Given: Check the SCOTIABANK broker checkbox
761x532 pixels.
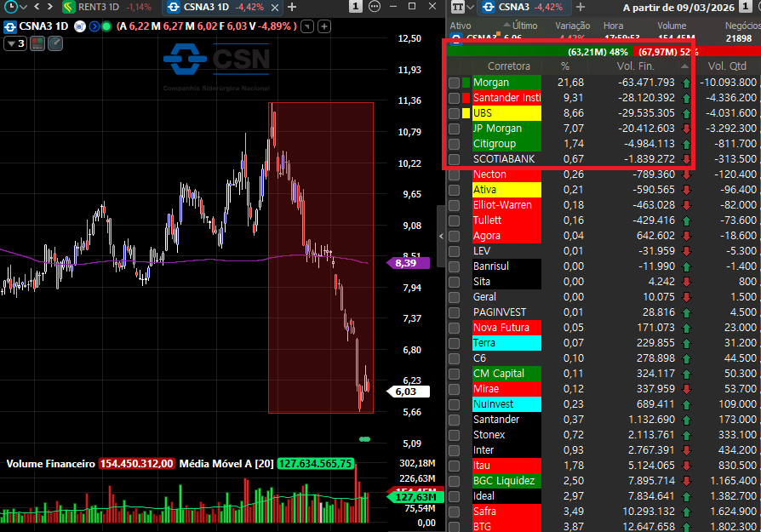Looking at the screenshot, I should [x=454, y=159].
